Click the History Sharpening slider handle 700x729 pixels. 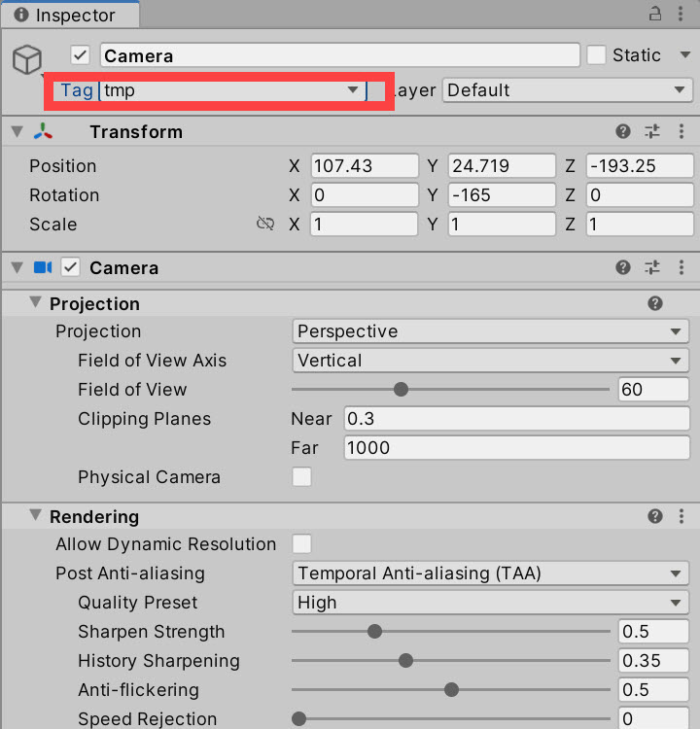point(406,661)
